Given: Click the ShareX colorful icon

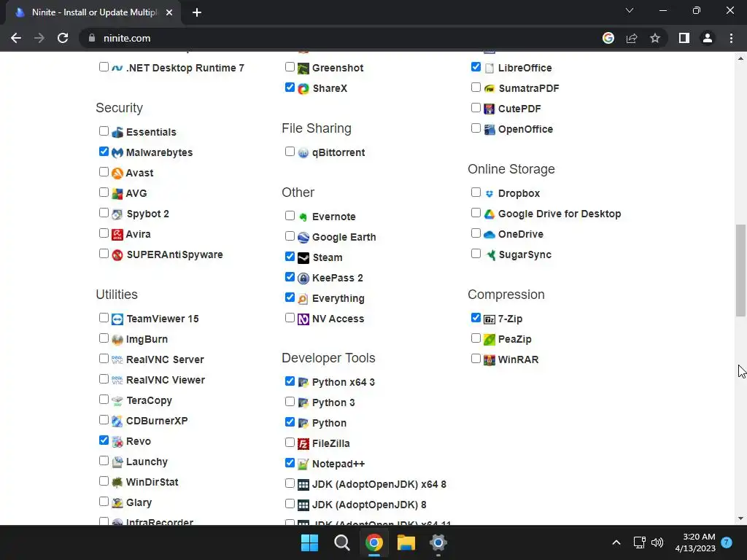Looking at the screenshot, I should click(303, 88).
